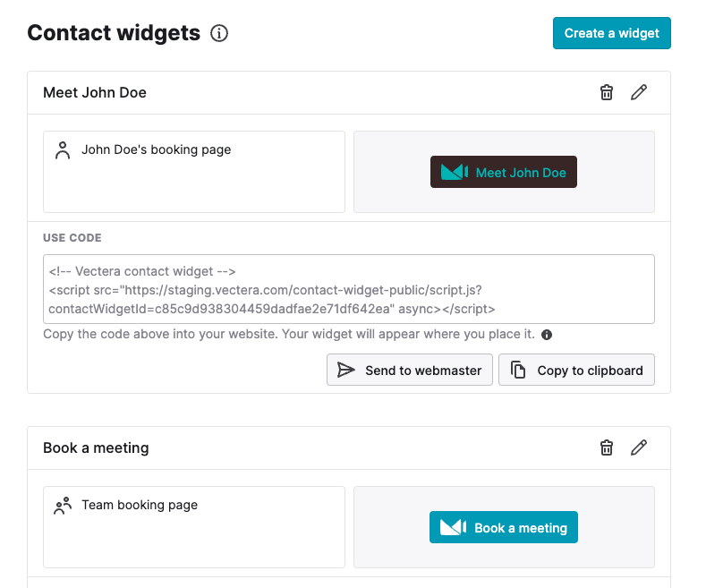Click the paper plane icon on Send to webmaster

345,370
